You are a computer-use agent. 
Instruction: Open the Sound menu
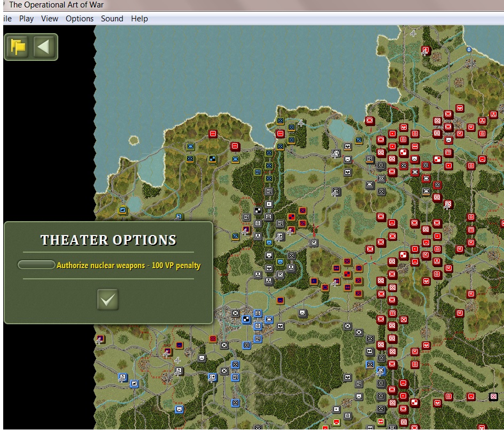pos(112,19)
